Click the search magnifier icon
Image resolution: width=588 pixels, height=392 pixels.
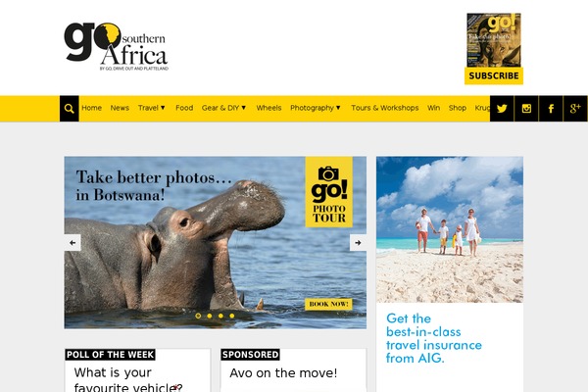[69, 109]
